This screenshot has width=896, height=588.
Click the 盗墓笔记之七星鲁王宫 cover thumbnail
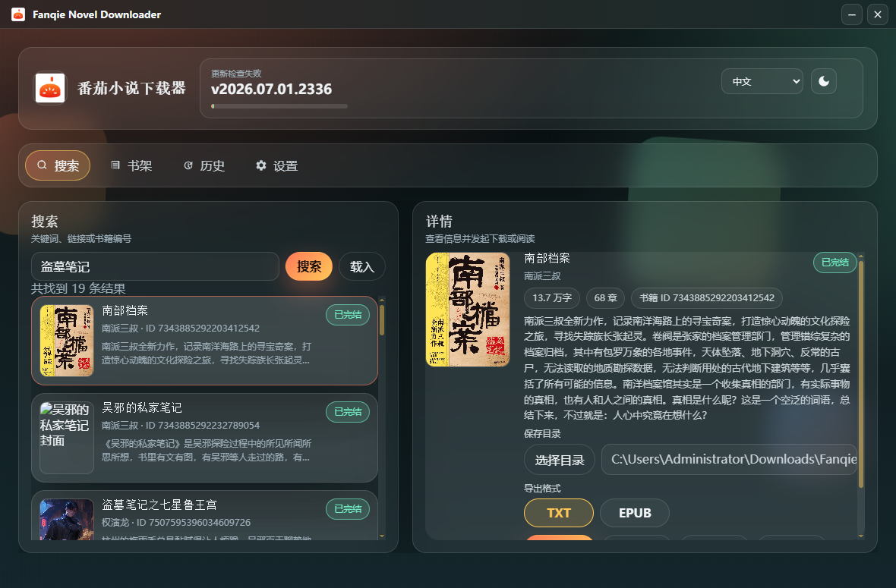pyautogui.click(x=67, y=520)
